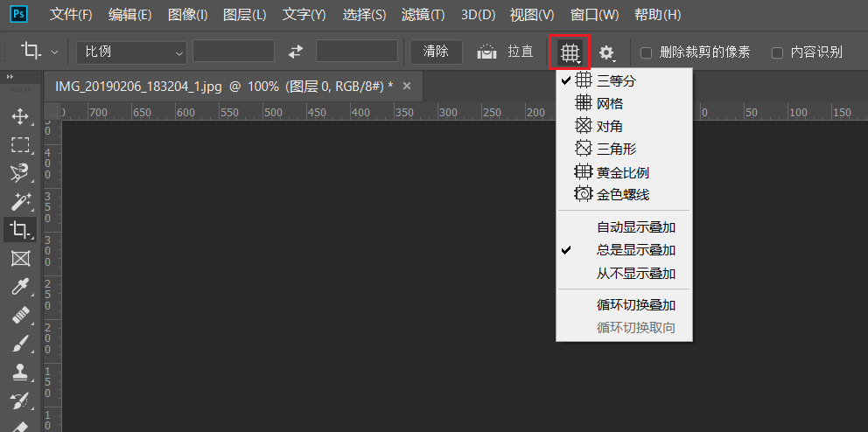Select the Rectangular Marquee tool

pyautogui.click(x=20, y=145)
